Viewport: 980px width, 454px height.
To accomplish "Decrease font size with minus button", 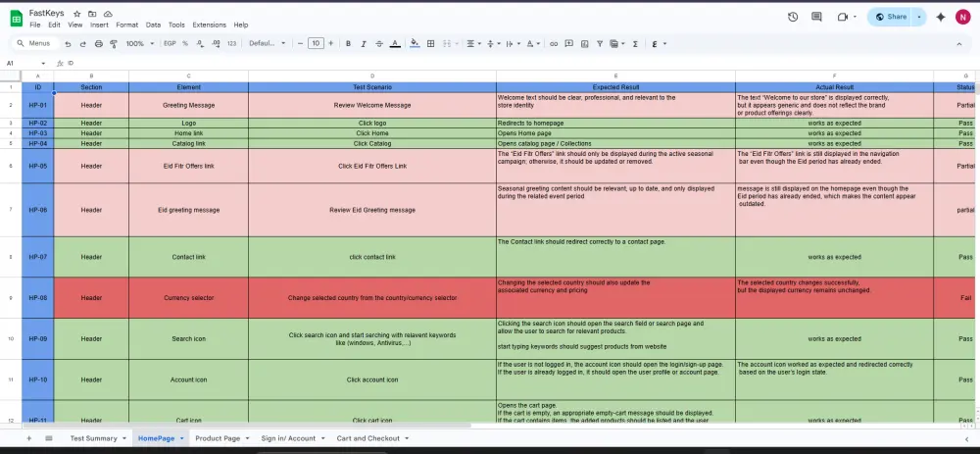I will 300,44.
